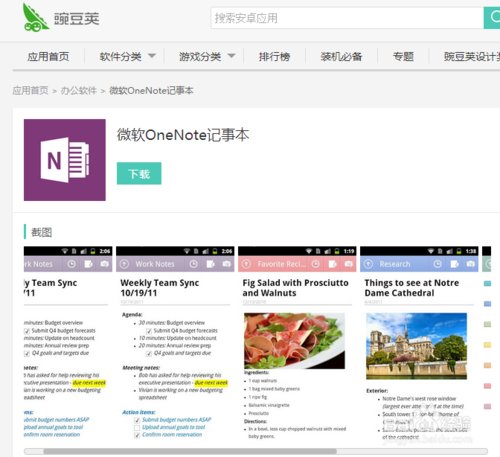The width and height of the screenshot is (500, 457).
Task: Click the 应用首页 breadcrumb link
Action: [x=30, y=90]
